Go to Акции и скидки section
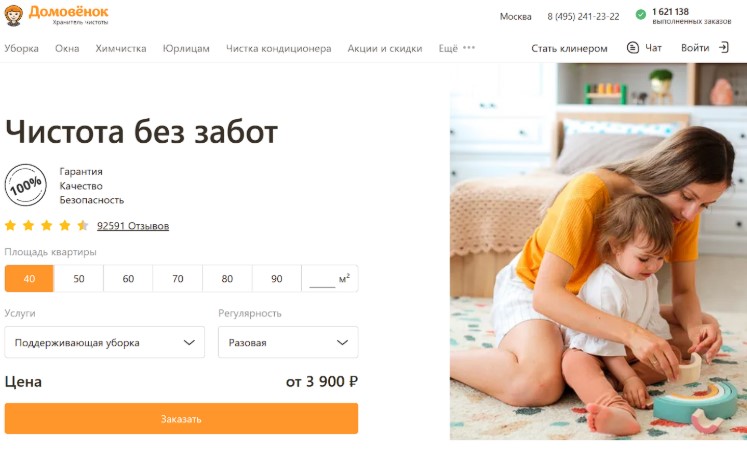747x453 pixels. point(385,48)
